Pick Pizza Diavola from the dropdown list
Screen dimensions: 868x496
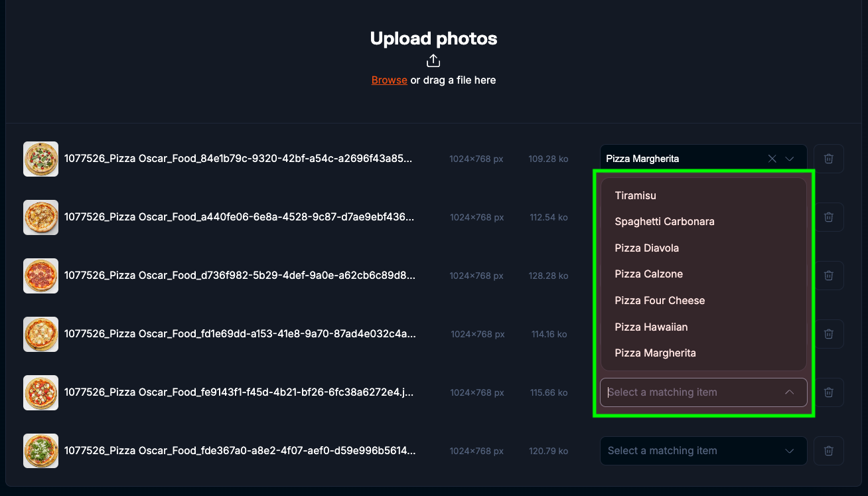(x=646, y=248)
